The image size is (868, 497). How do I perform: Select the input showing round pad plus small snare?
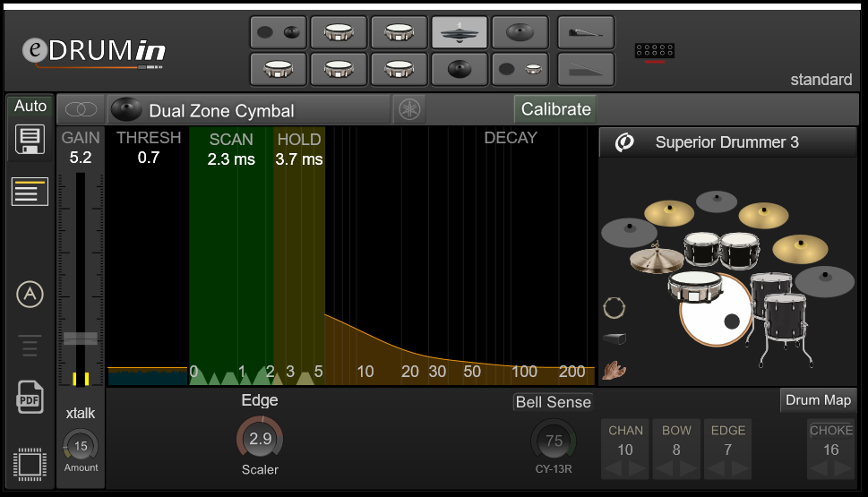520,69
